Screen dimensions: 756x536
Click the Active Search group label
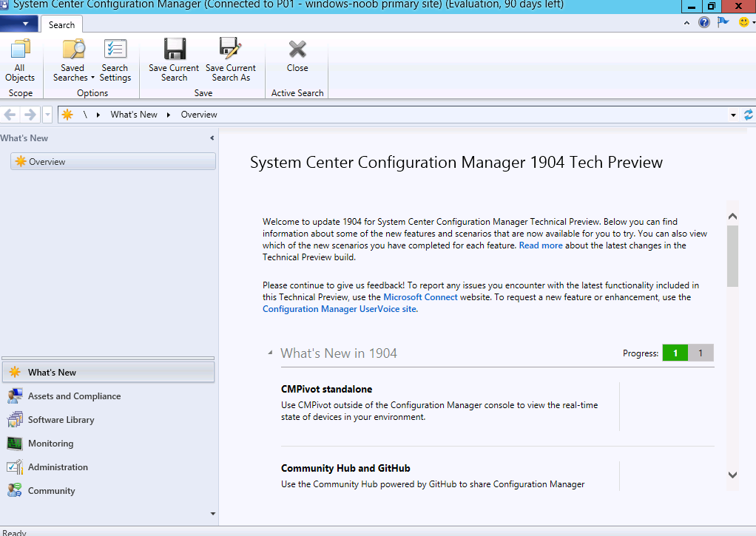click(297, 93)
